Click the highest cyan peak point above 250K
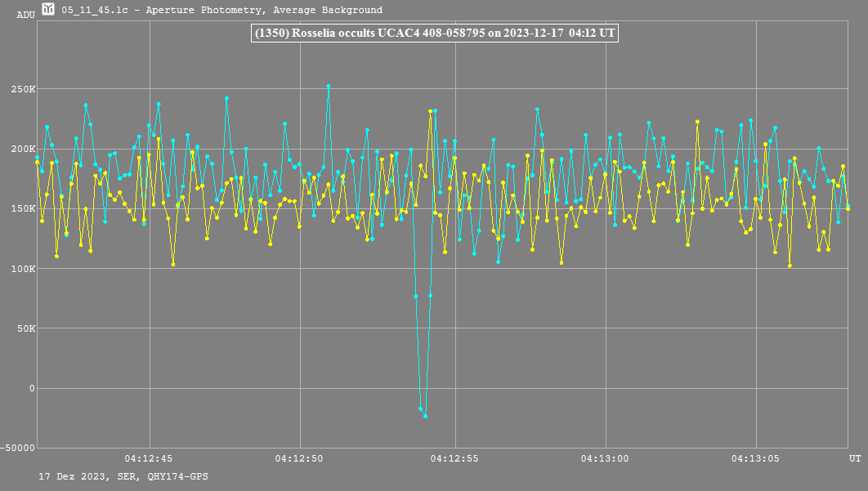This screenshot has width=868, height=491. pos(329,86)
